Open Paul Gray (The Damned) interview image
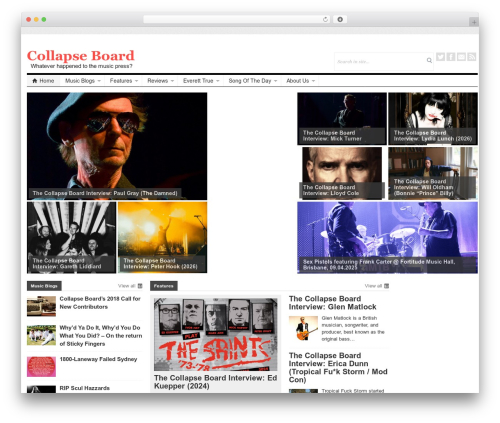 point(117,146)
